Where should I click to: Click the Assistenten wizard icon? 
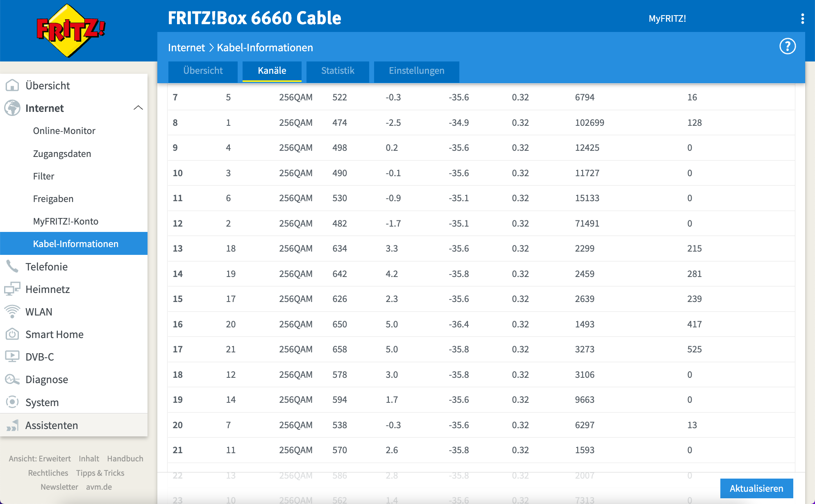[12, 425]
